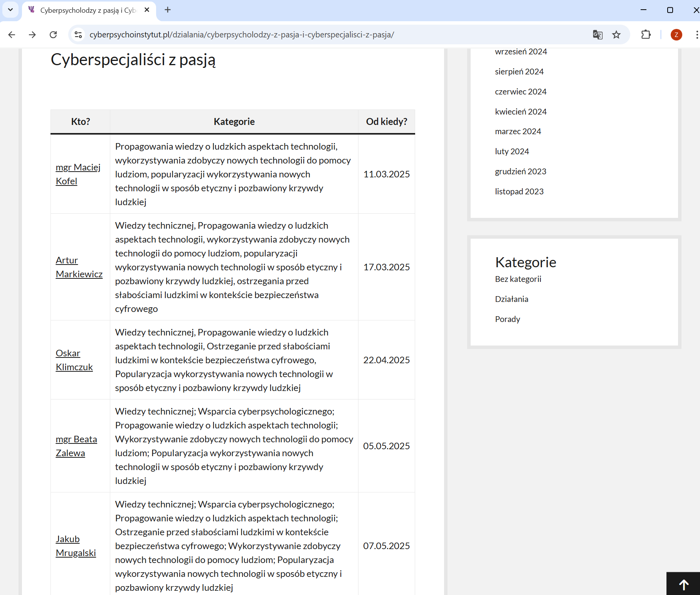Click the Kategorie table column header

pyautogui.click(x=234, y=122)
